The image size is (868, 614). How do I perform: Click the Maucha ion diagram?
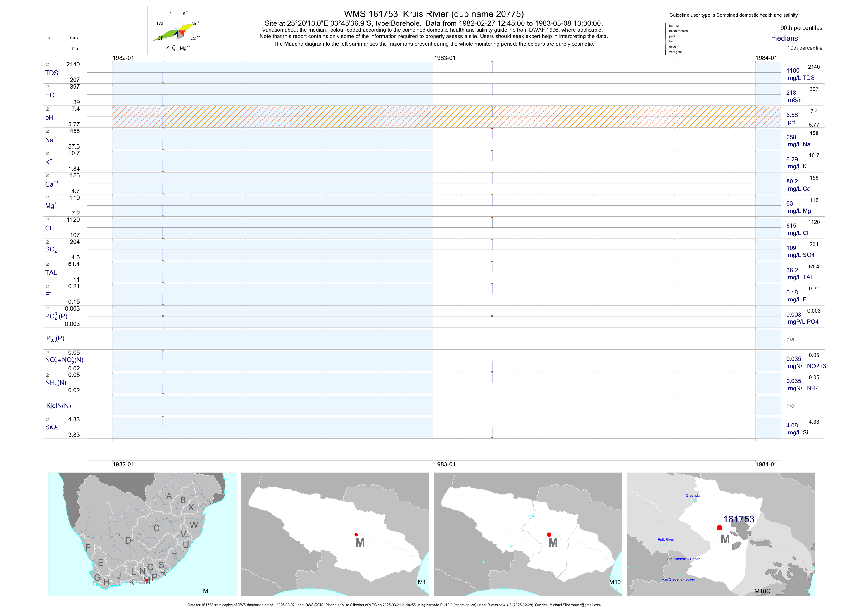(x=178, y=31)
